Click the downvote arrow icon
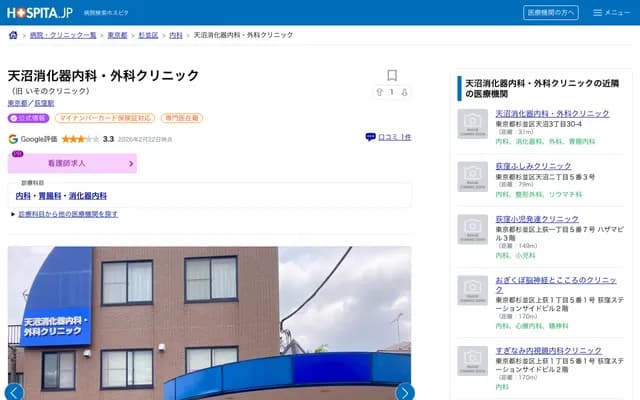Viewport: 640px width, 400px height. tap(404, 92)
